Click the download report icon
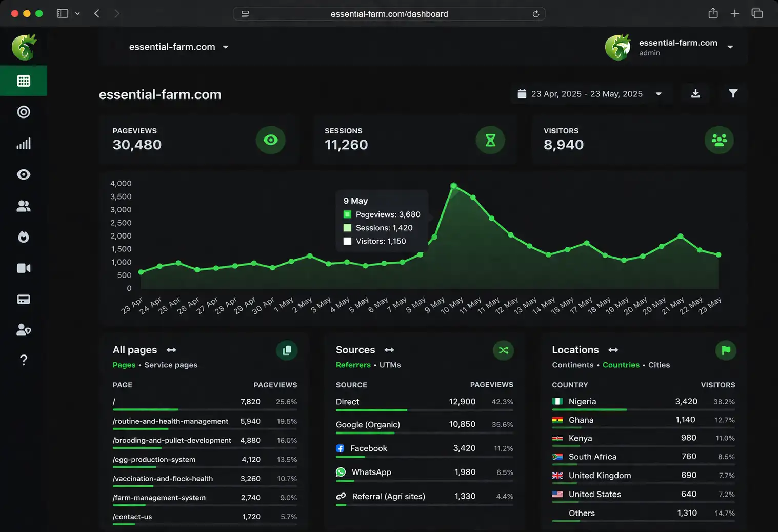778x532 pixels. point(695,93)
